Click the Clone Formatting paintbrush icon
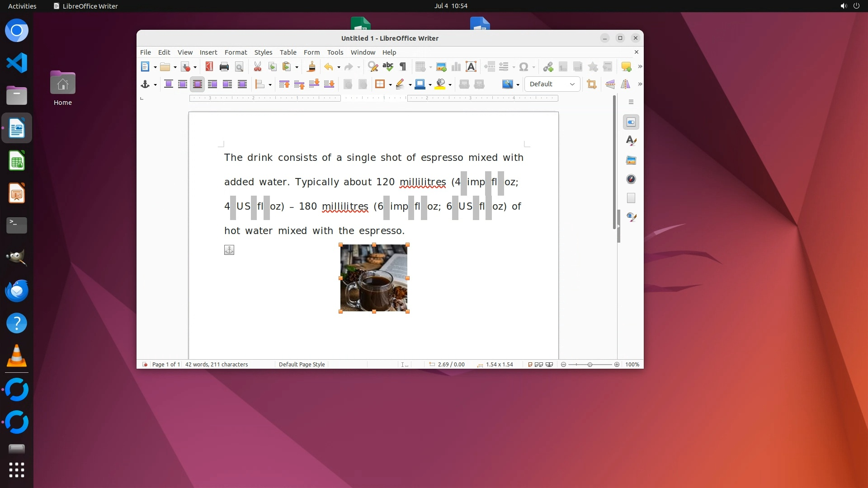This screenshot has width=868, height=488. [311, 67]
